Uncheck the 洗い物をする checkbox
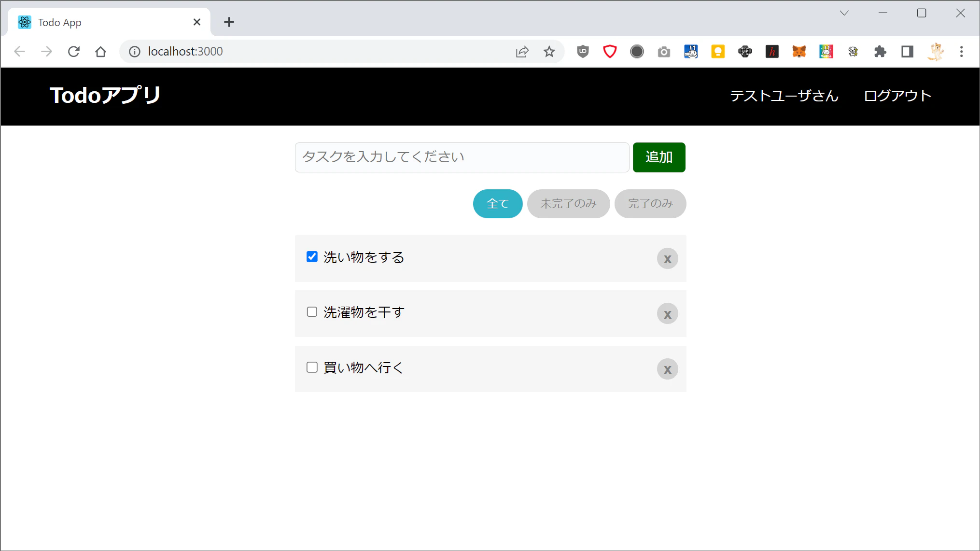The image size is (980, 551). click(x=312, y=257)
